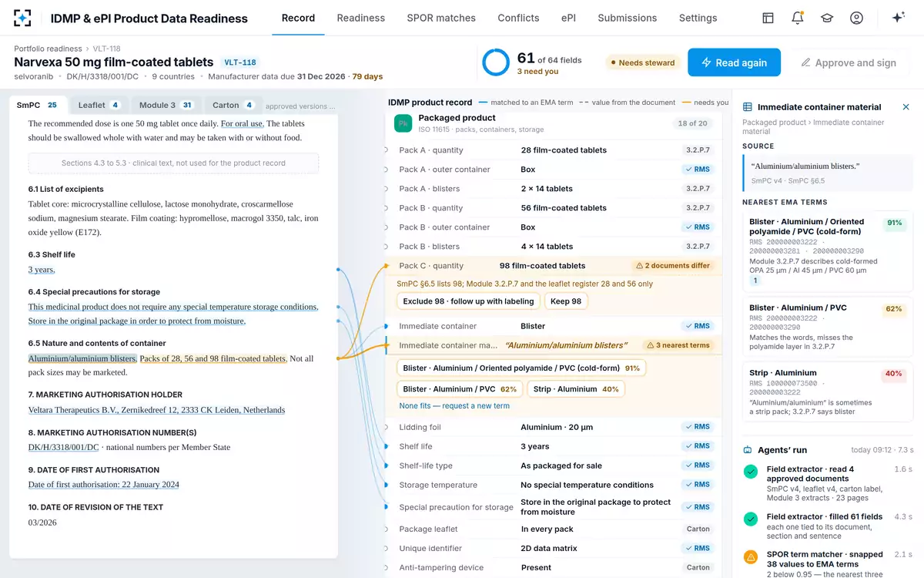The height and width of the screenshot is (578, 924).
Task: Choose the Keep 98 option
Action: 566,301
